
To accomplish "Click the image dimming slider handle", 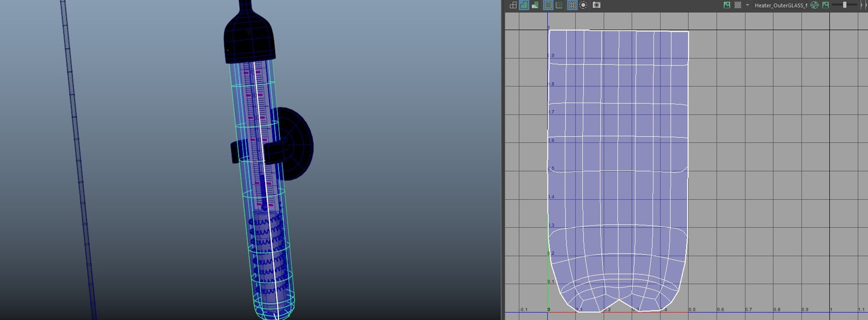I will point(844,5).
